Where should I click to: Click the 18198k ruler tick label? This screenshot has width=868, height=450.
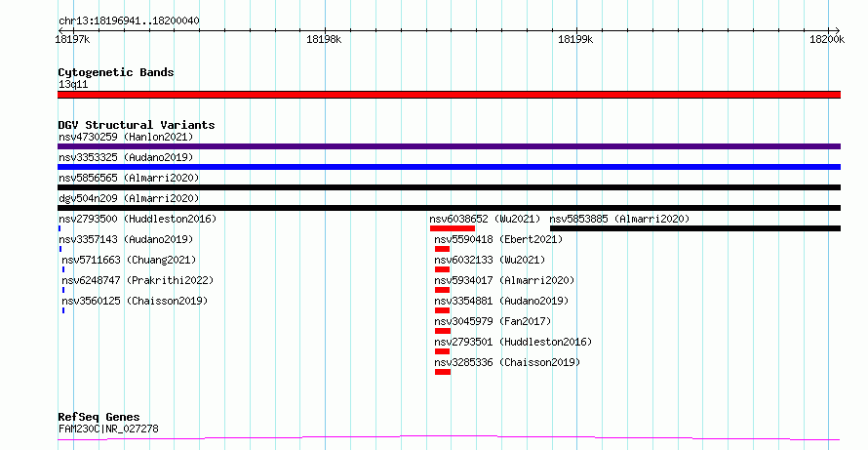(x=324, y=39)
